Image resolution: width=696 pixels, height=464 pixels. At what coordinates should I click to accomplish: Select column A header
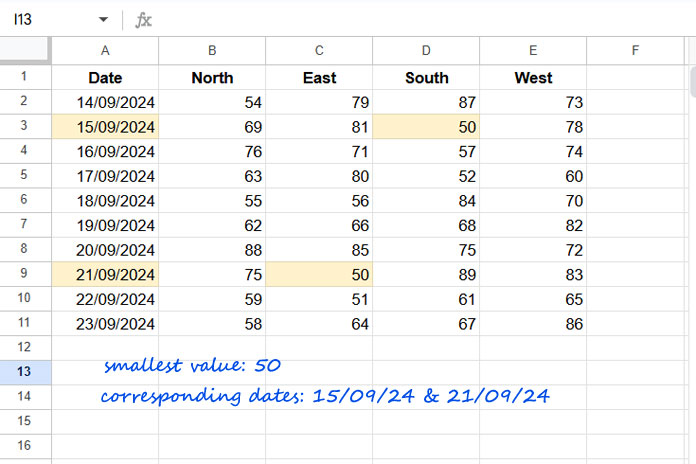click(x=105, y=51)
